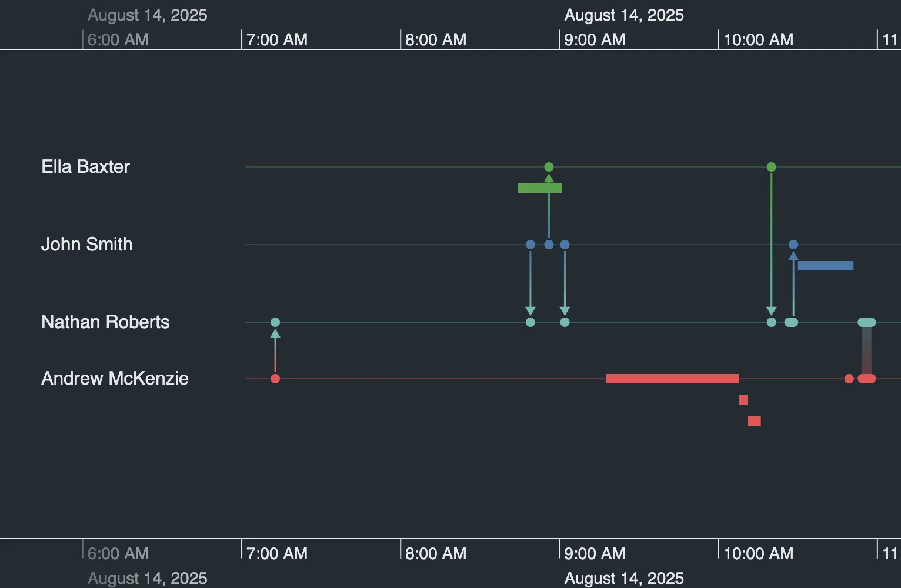Screen dimensions: 901x588
Task: Click the 10:00 AM label on top time axis
Action: pos(758,39)
